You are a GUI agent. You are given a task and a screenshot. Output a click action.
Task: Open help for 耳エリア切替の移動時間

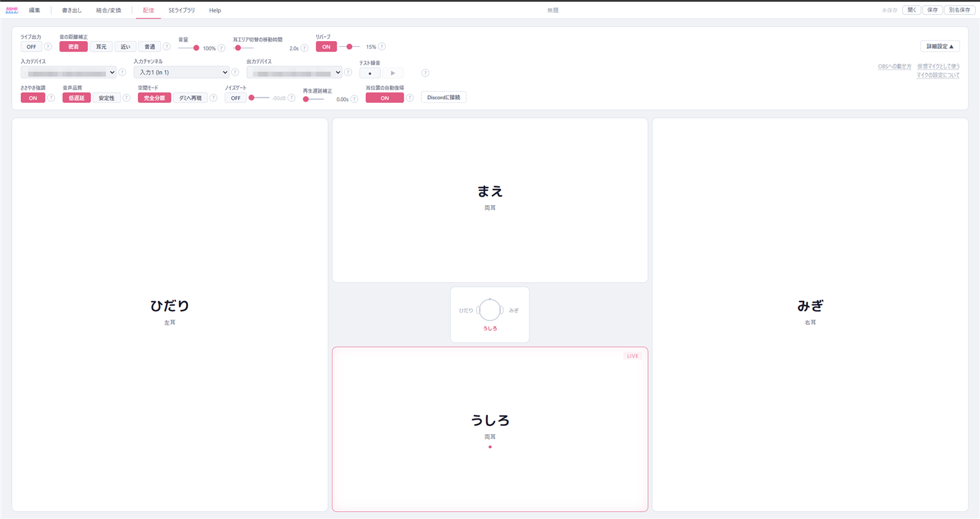click(x=304, y=48)
